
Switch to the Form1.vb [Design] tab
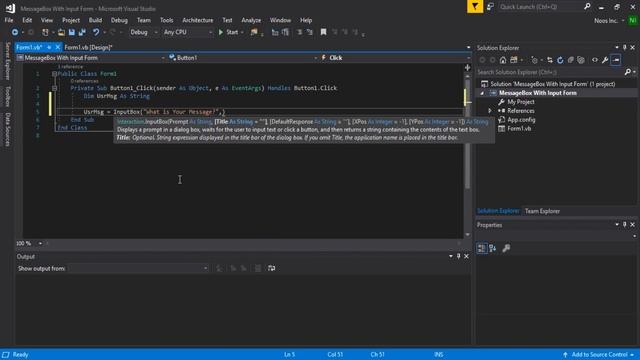tap(88, 47)
